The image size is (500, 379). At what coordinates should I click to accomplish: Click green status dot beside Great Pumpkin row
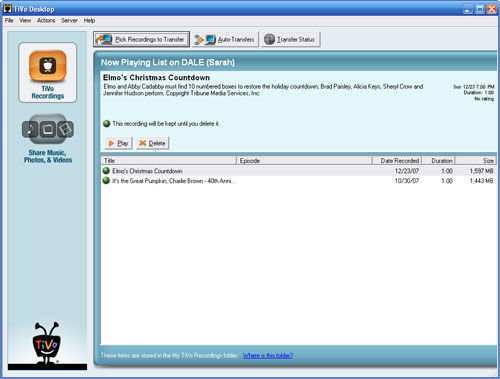tap(106, 181)
